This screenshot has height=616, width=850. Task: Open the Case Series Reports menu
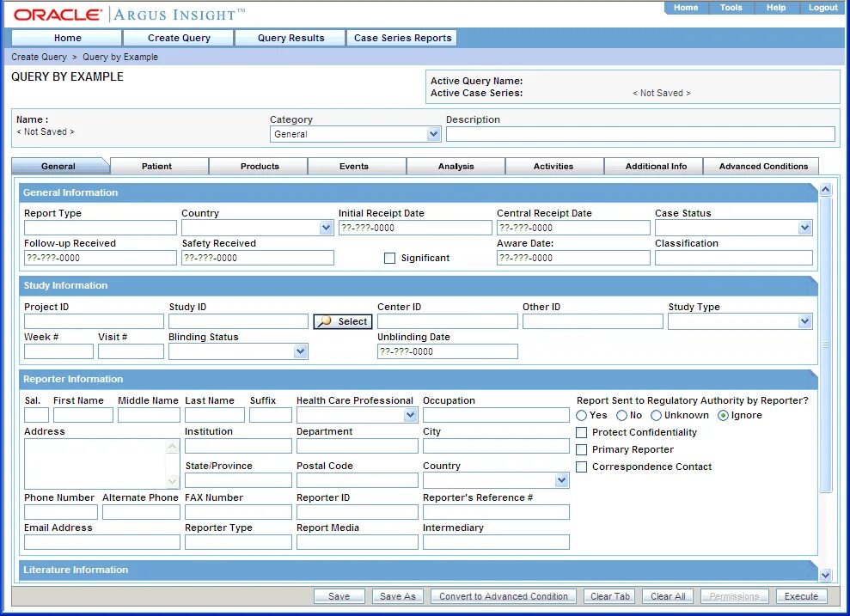402,38
